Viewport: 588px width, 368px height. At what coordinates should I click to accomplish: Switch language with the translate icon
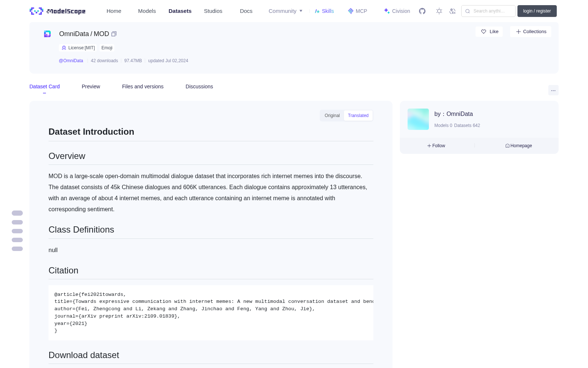453,11
